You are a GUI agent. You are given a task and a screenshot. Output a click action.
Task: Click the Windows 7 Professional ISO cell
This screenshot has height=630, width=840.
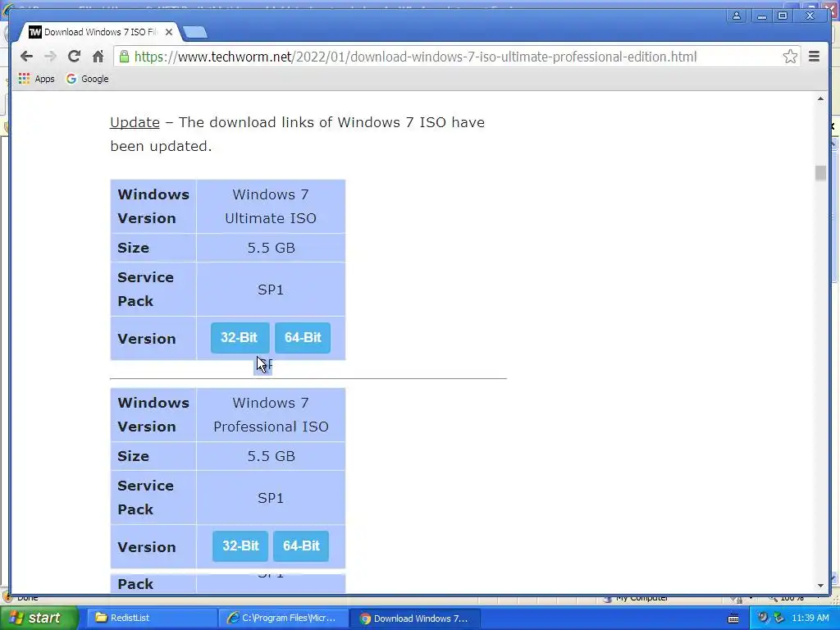tap(271, 414)
